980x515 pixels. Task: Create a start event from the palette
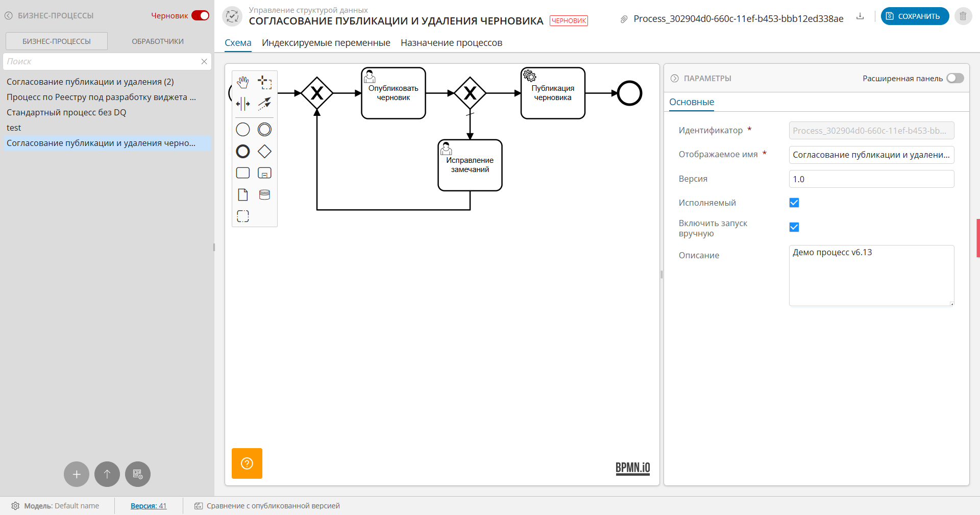pos(243,130)
